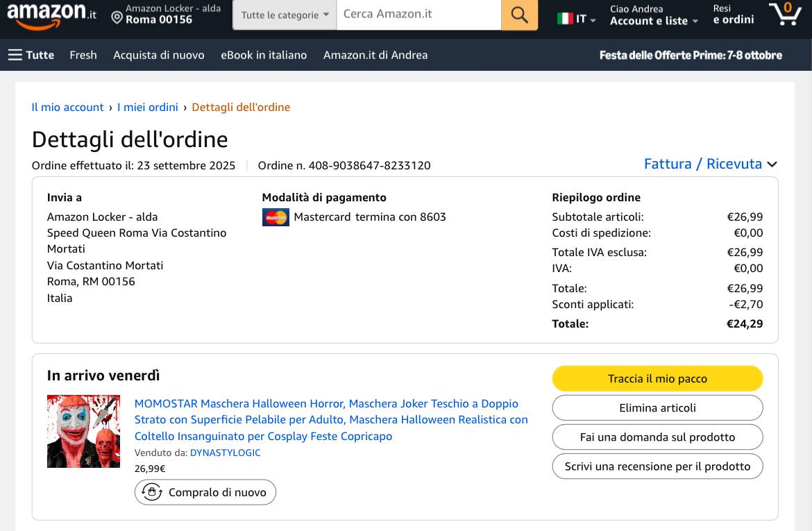Click Elimina articoli button
Screen dimensions: 812x531
click(657, 407)
